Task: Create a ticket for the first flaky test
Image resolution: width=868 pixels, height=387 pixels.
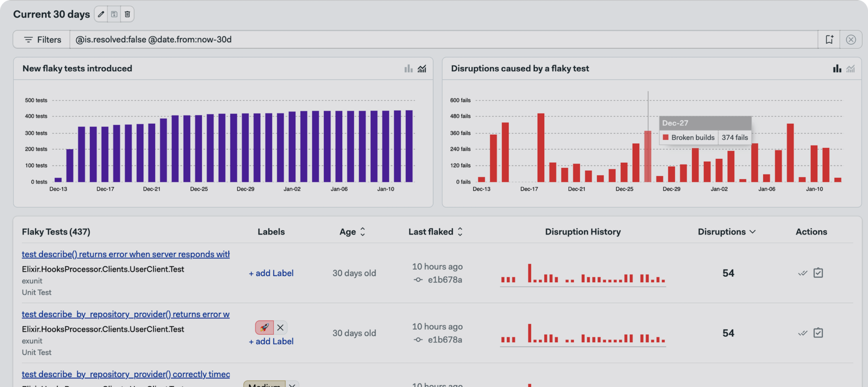Action: tap(818, 273)
